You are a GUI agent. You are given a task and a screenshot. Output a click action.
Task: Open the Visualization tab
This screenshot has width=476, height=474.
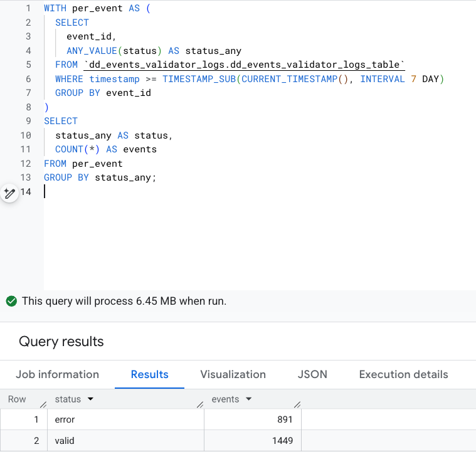233,374
